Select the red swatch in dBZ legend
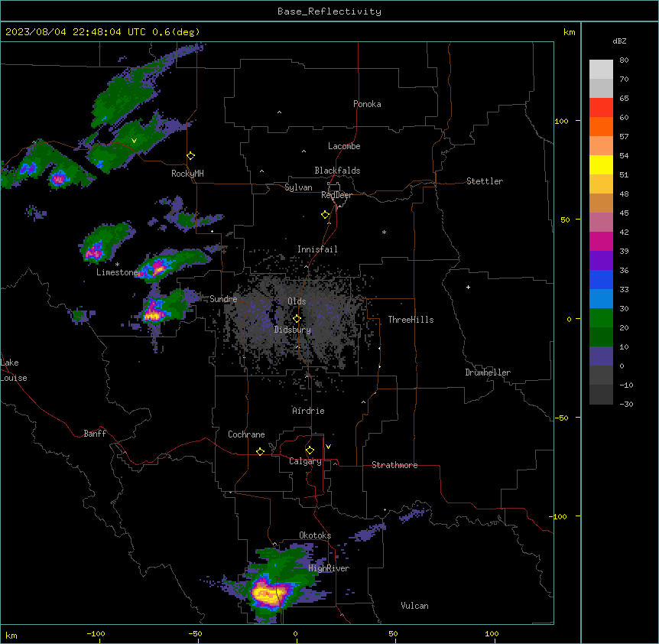 [601, 108]
